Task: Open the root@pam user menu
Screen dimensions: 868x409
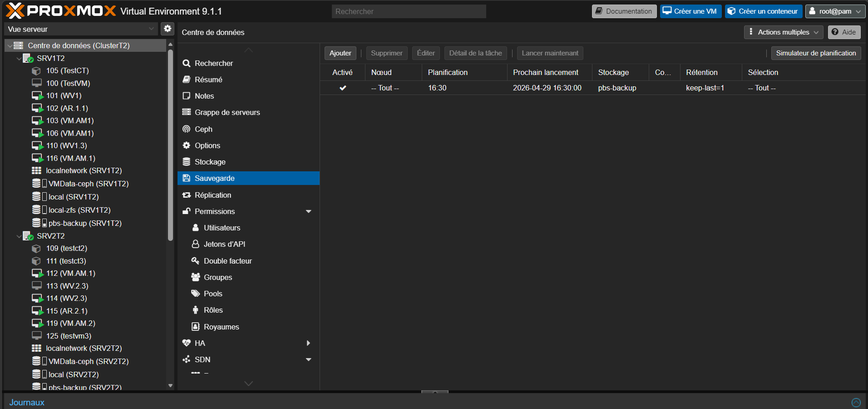Action: point(835,11)
